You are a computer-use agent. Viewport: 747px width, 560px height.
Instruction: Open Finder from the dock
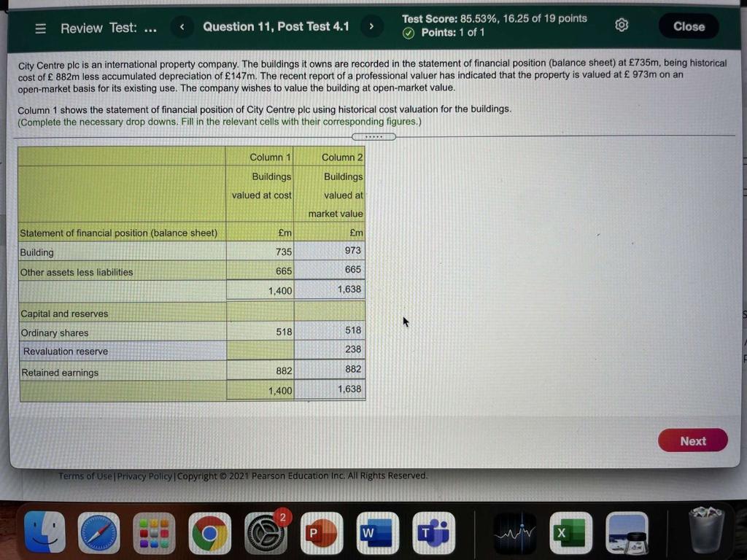(44, 532)
